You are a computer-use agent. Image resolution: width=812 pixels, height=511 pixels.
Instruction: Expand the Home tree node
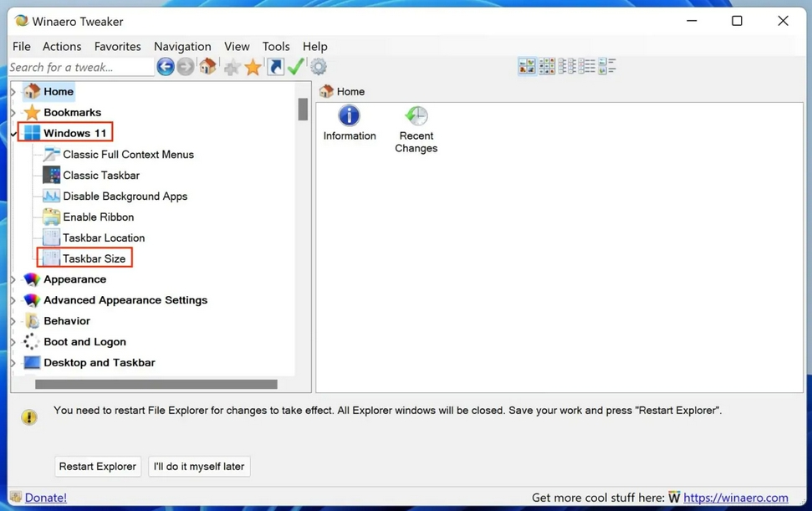pos(13,92)
